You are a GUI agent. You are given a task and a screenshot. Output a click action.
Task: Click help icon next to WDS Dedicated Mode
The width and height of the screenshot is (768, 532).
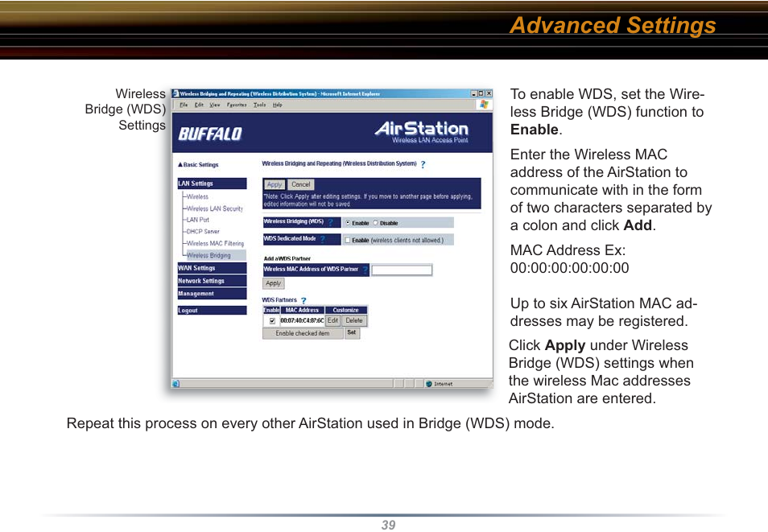(x=323, y=240)
